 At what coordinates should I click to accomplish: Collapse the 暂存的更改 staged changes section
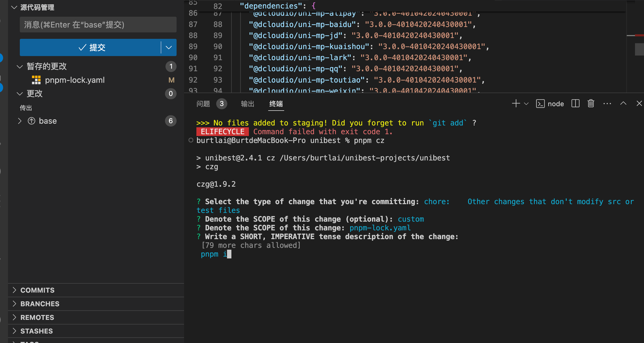(20, 67)
